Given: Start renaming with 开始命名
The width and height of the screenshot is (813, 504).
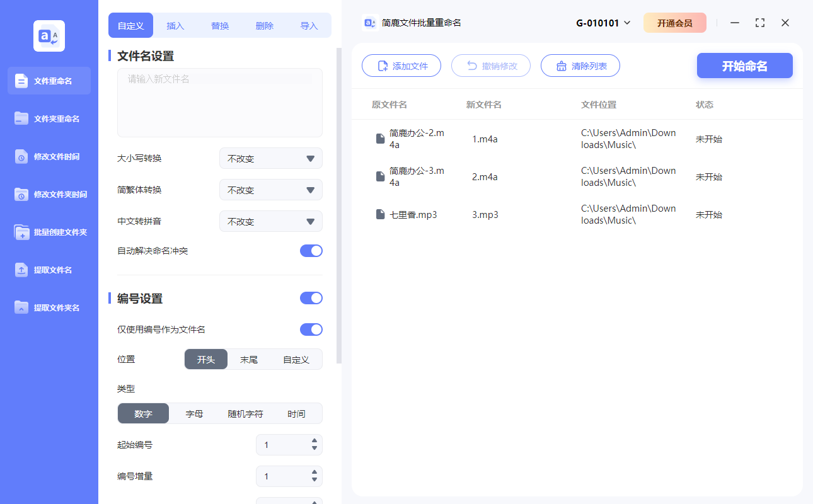Looking at the screenshot, I should pos(744,66).
